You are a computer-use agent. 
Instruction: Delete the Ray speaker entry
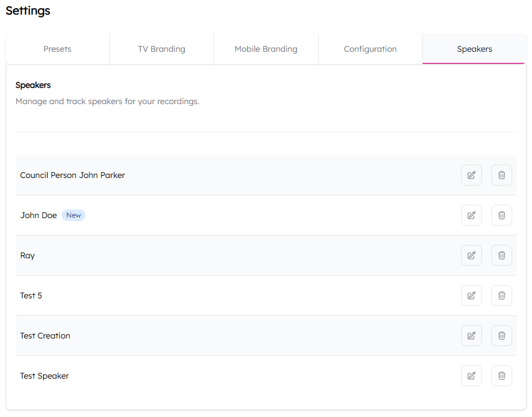[x=502, y=255]
